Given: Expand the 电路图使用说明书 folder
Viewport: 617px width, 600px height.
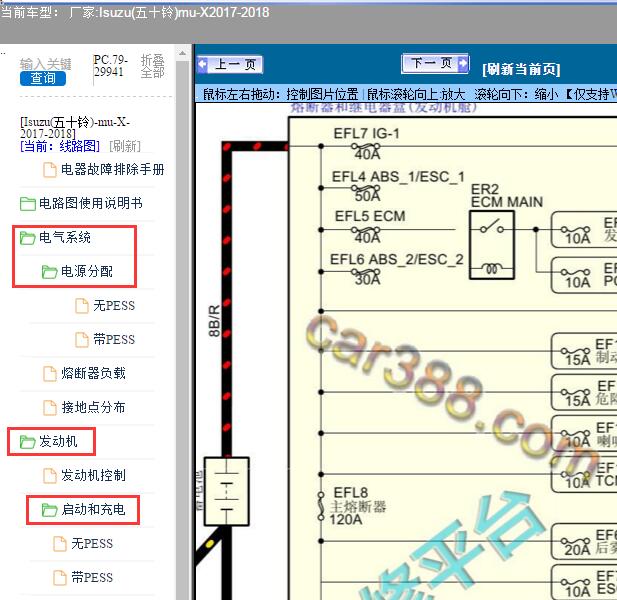Looking at the screenshot, I should click(91, 203).
